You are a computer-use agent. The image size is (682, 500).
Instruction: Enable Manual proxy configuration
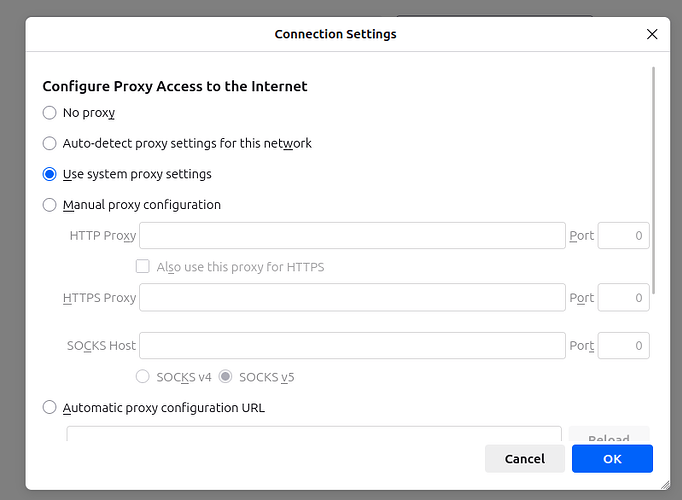click(50, 205)
